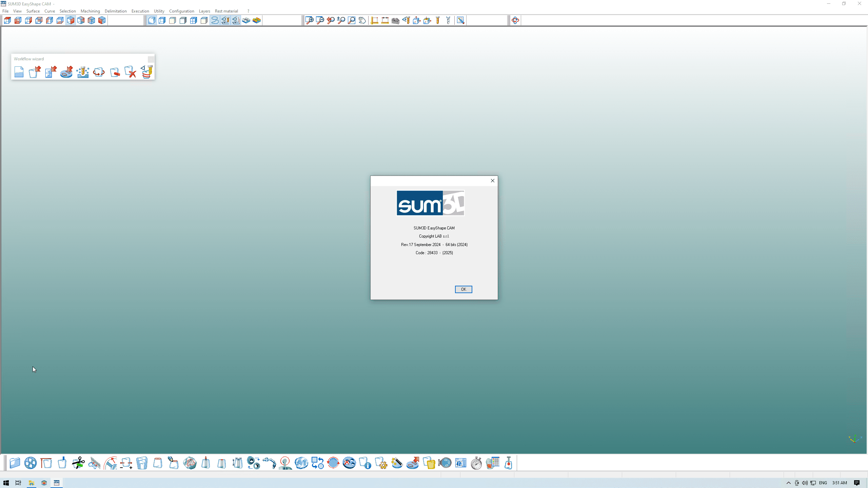The image size is (868, 488).
Task: Open the Rest material menu
Action: pyautogui.click(x=226, y=11)
